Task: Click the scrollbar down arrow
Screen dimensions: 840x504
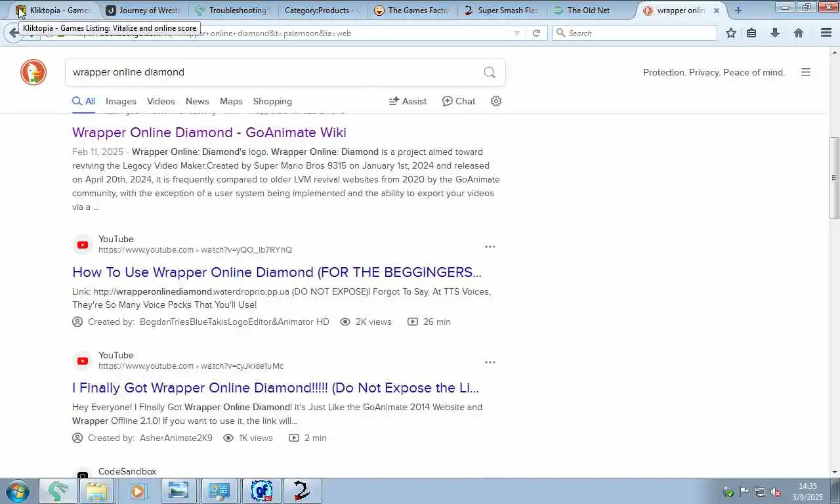Action: click(x=834, y=472)
